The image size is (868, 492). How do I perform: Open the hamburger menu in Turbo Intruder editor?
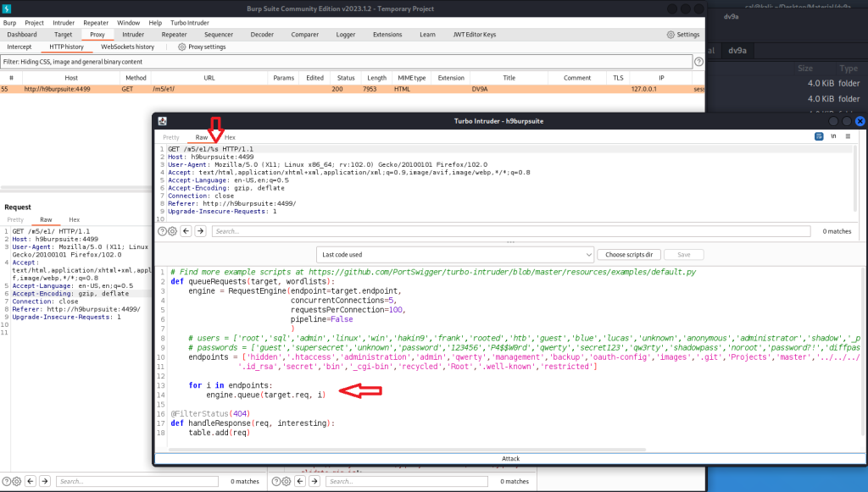[848, 136]
